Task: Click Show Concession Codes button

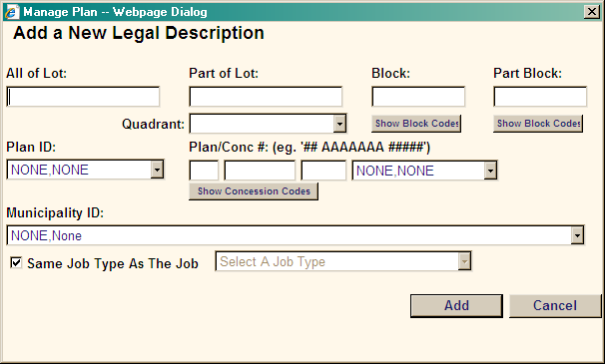Action: pos(254,191)
